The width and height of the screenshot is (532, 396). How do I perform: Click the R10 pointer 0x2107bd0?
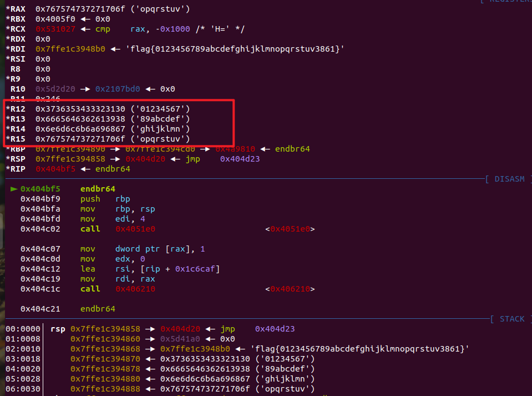(x=118, y=89)
